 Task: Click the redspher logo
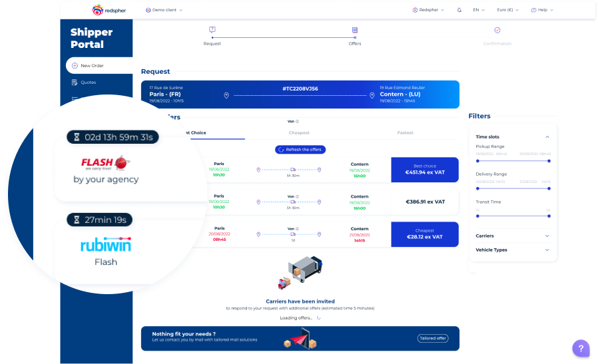(x=109, y=10)
